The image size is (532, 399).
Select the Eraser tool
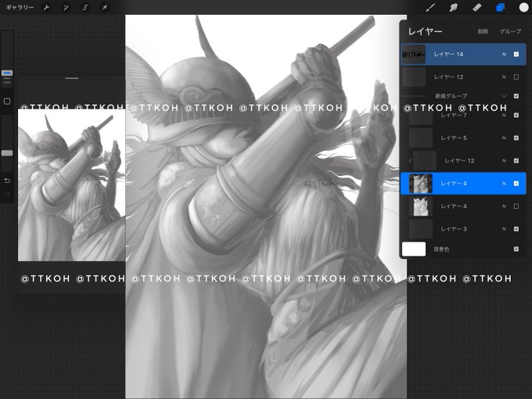(x=477, y=8)
